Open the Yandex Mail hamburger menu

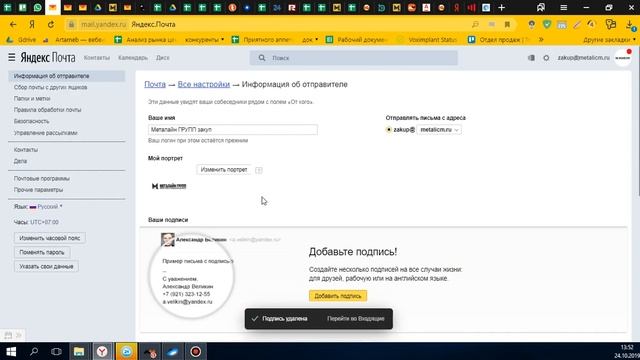coord(11,58)
